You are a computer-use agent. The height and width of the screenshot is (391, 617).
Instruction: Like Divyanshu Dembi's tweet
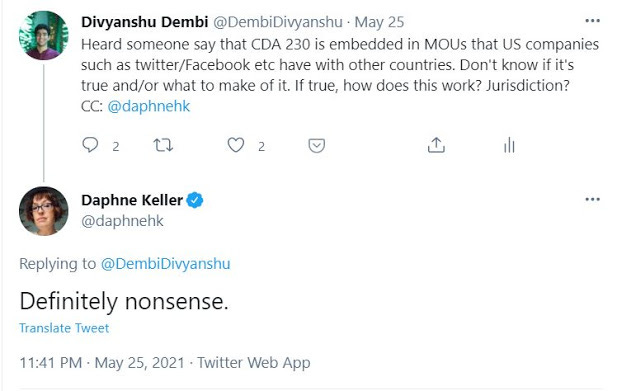click(x=236, y=145)
